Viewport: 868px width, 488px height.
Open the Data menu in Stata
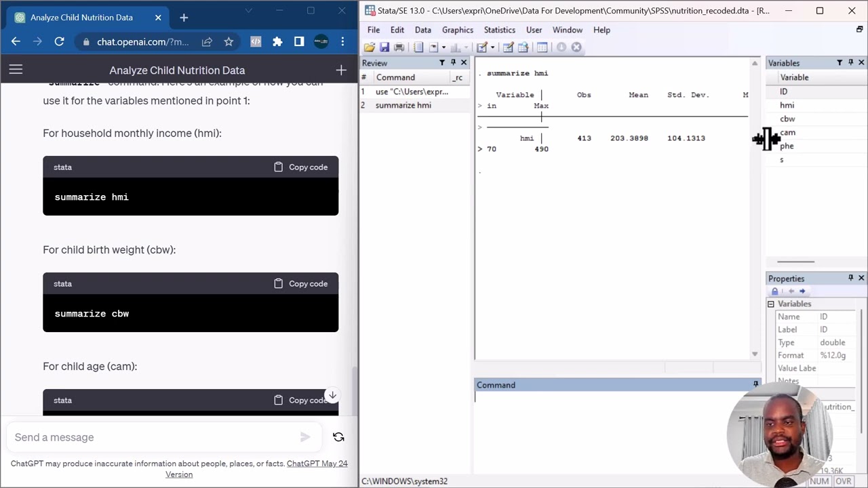click(x=423, y=30)
